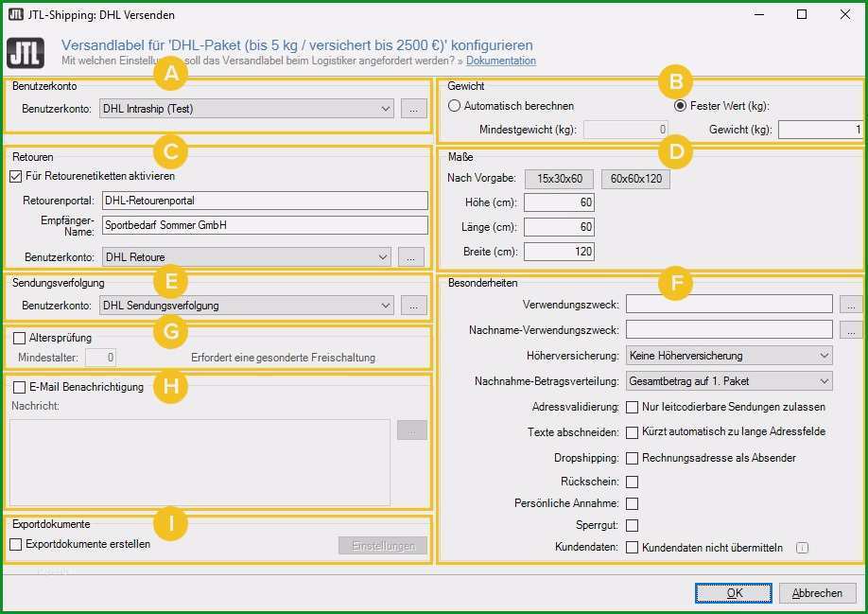Click the JTL logo icon

[x=26, y=53]
